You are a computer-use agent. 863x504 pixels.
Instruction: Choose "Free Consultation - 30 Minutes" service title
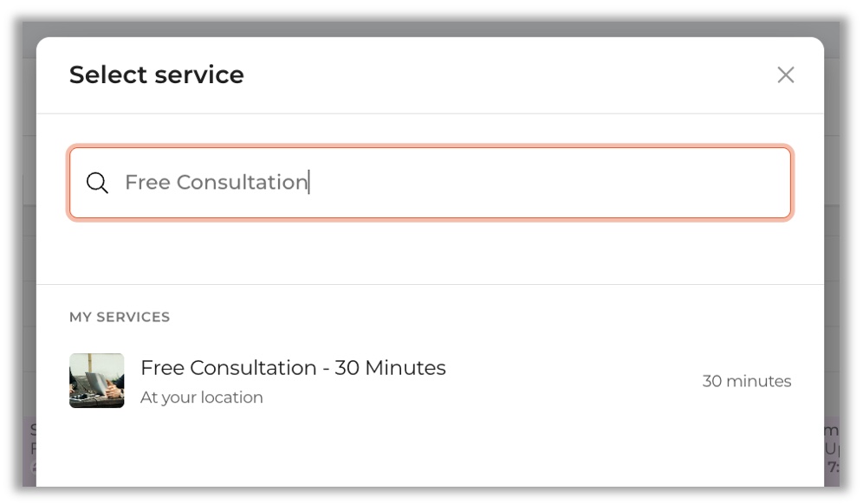pos(293,368)
